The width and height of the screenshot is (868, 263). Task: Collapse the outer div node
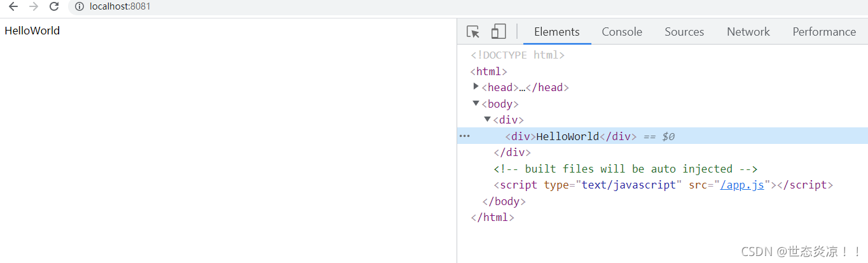488,119
